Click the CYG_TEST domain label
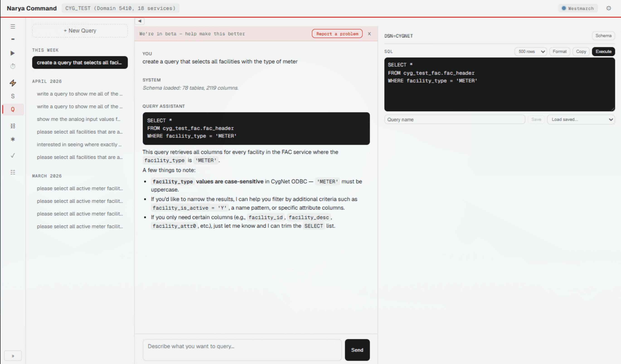621x364 pixels. coord(120,8)
